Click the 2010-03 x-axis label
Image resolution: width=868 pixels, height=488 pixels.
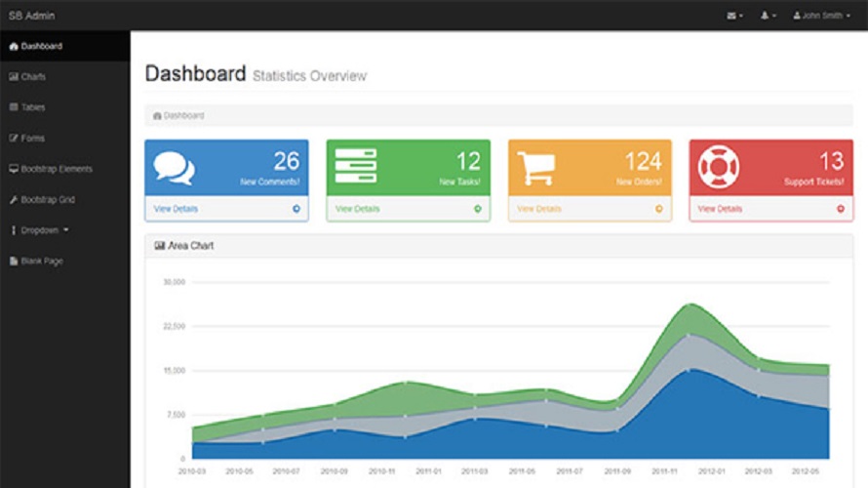(191, 471)
